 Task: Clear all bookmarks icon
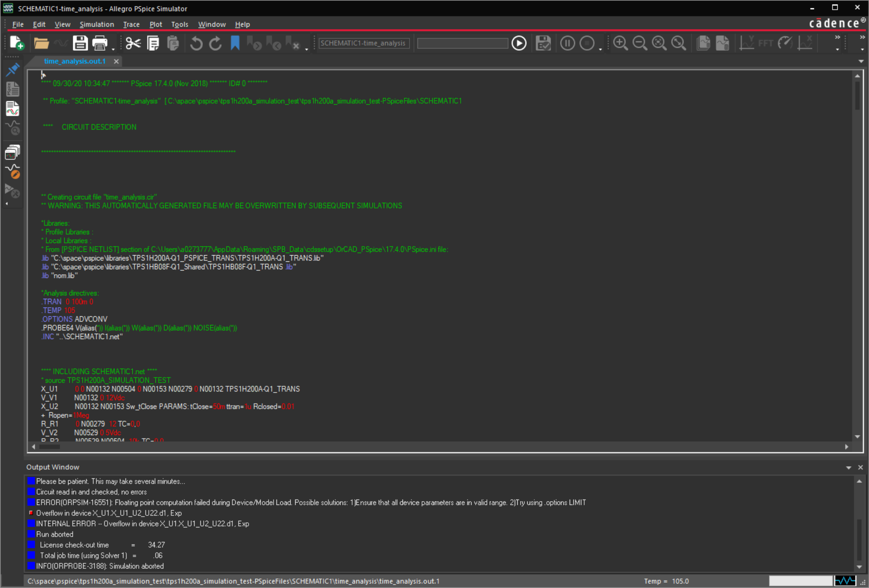(x=293, y=43)
